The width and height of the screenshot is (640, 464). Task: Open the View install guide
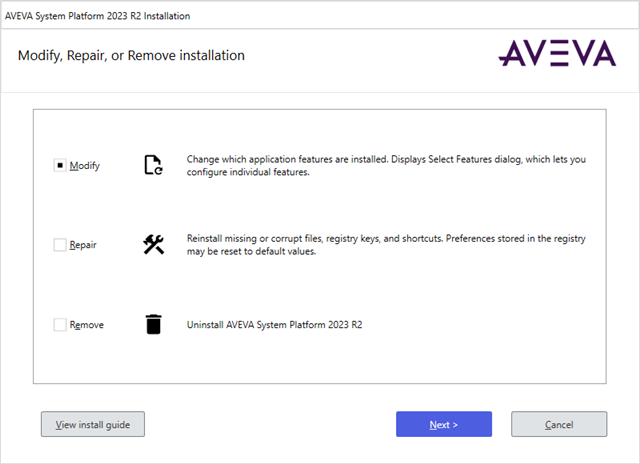[93, 424]
